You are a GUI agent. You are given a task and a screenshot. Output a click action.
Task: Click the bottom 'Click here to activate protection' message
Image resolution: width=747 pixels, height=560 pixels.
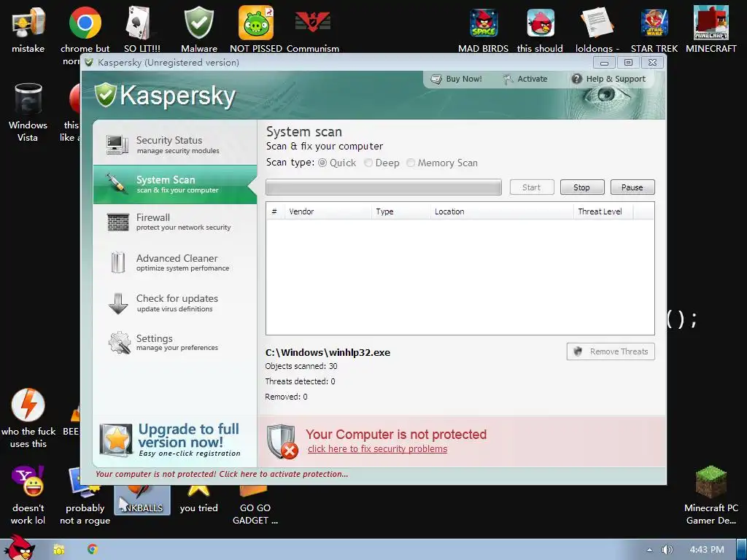click(222, 474)
